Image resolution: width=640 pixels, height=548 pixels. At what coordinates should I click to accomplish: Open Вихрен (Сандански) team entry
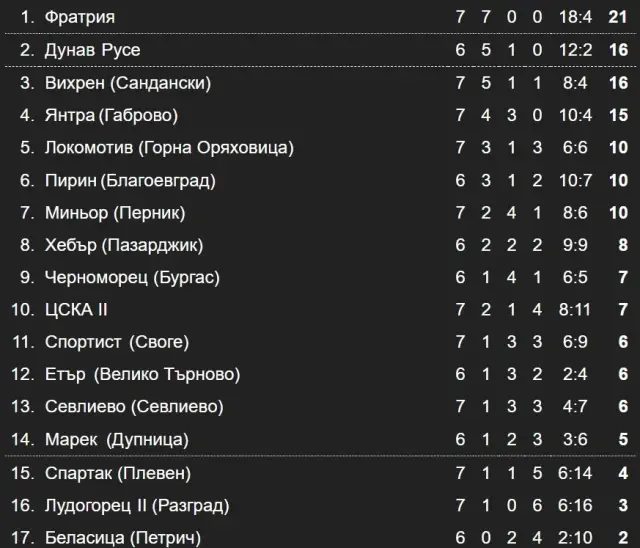pos(128,83)
